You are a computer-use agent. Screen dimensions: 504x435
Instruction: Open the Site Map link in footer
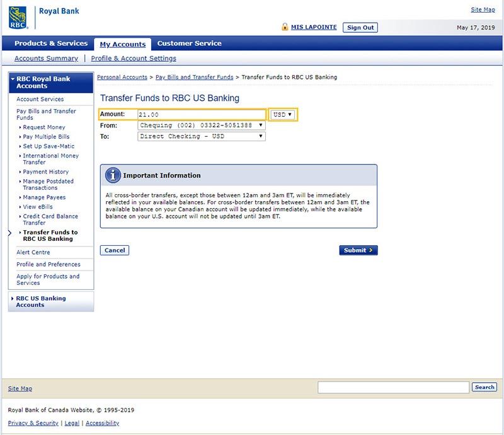[x=20, y=388]
